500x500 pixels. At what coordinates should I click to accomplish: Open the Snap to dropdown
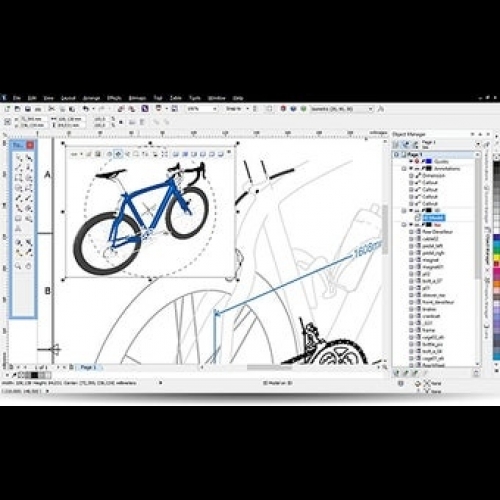pos(247,109)
